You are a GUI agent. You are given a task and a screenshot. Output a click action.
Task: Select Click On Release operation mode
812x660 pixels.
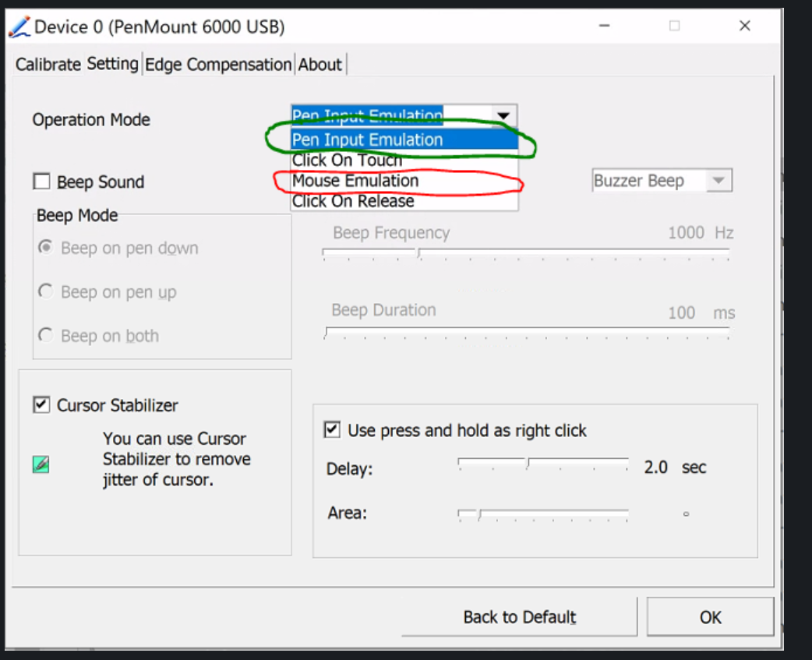(353, 201)
